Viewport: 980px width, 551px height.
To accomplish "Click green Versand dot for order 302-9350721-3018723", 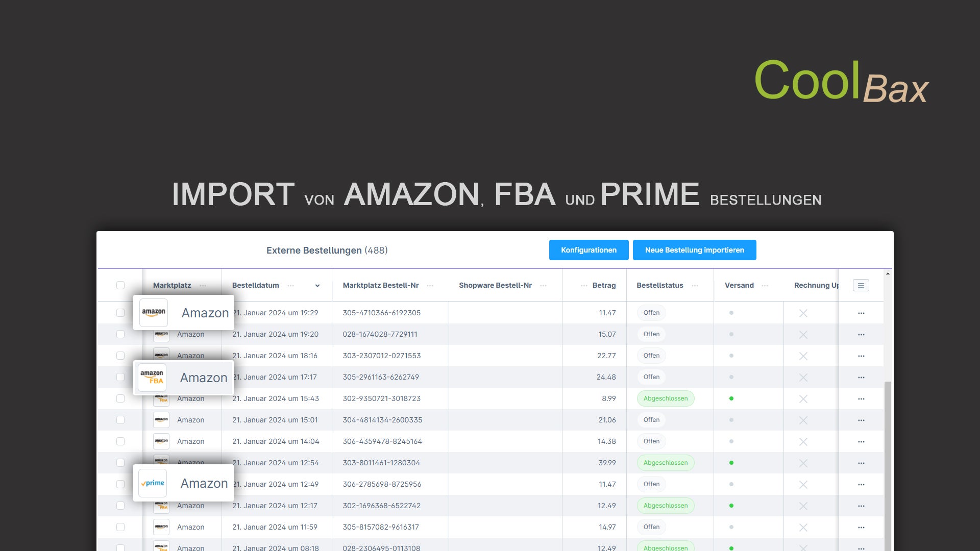I will (x=731, y=398).
